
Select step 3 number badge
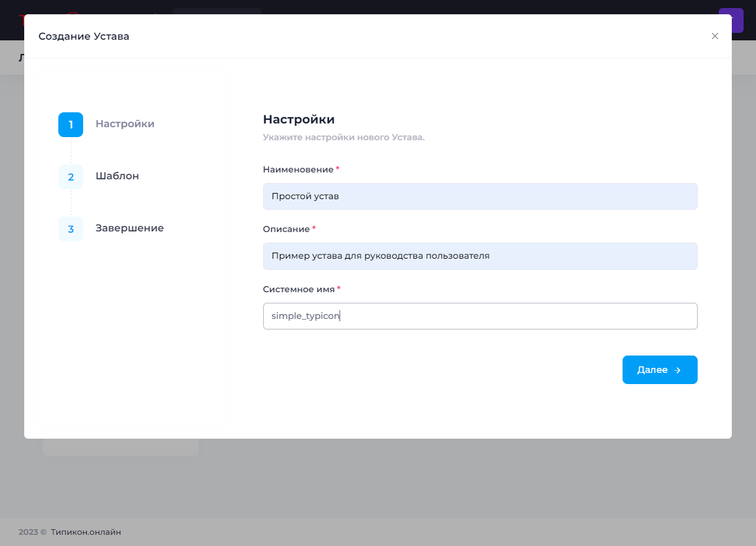(x=71, y=229)
